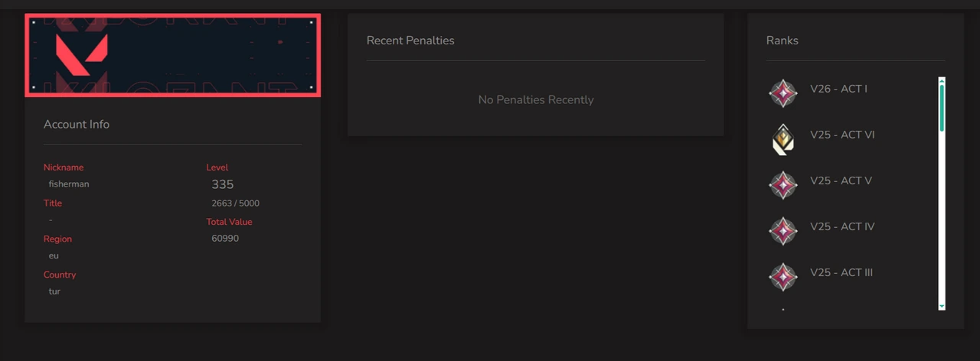Image resolution: width=980 pixels, height=361 pixels.
Task: Open the Valorant player card banner
Action: (172, 55)
